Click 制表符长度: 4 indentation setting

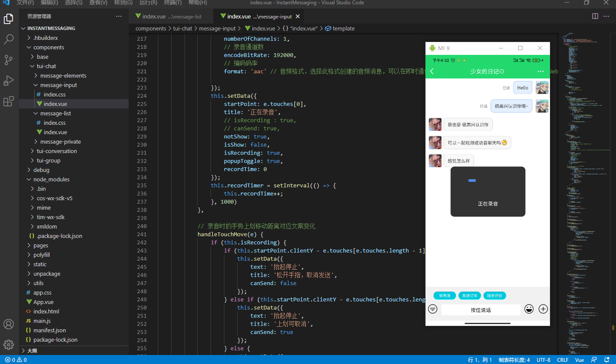[514, 360]
